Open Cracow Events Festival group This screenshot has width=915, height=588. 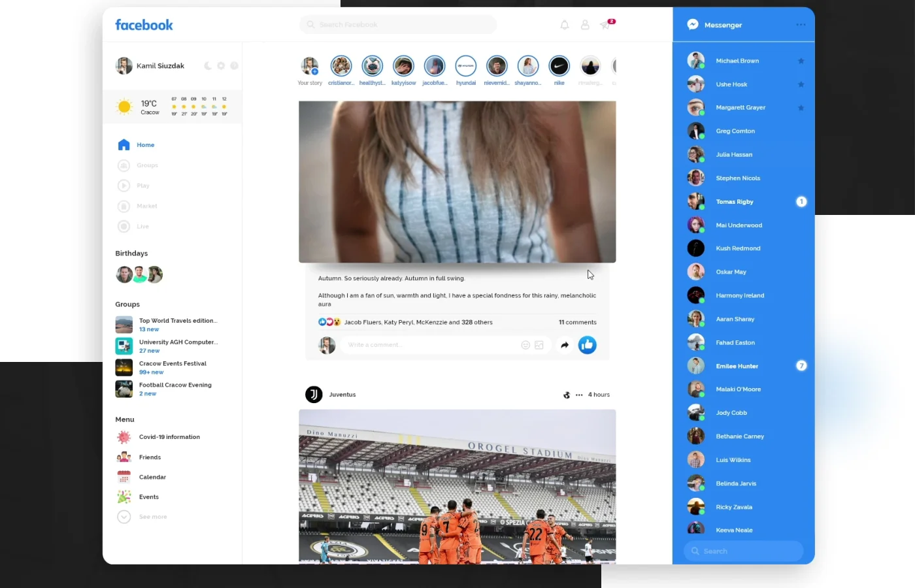pos(161,367)
